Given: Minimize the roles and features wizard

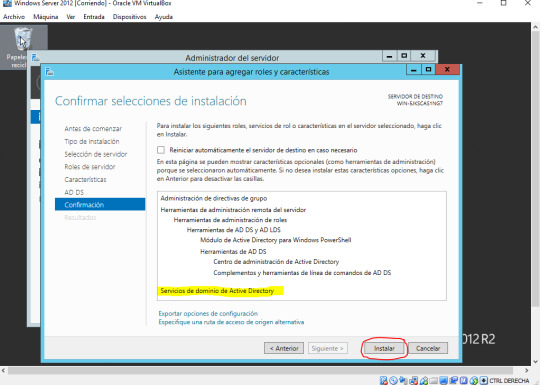Looking at the screenshot, I should point(414,70).
